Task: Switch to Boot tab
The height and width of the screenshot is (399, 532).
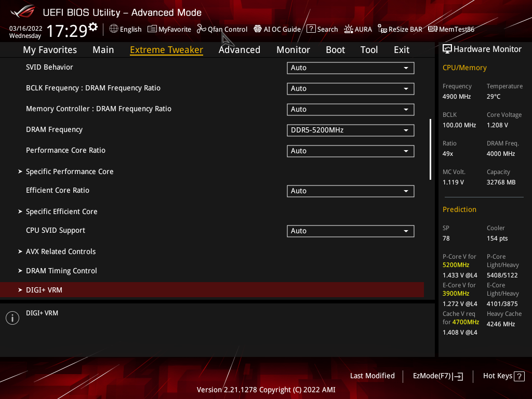Action: tap(335, 50)
